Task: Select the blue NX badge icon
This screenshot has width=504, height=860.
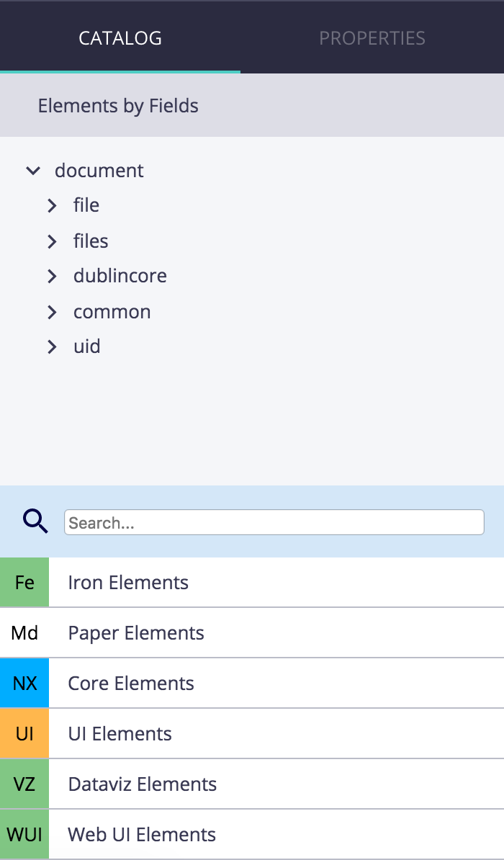Action: (x=24, y=683)
